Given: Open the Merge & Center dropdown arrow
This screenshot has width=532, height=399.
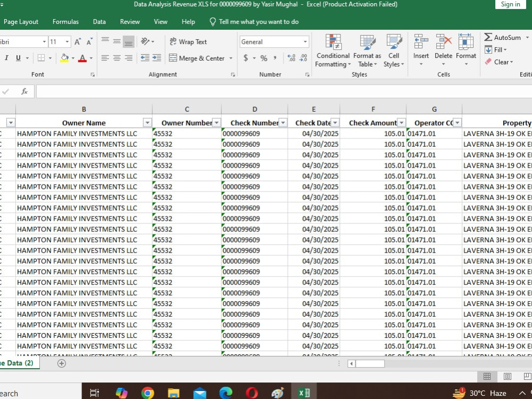Looking at the screenshot, I should tap(231, 59).
